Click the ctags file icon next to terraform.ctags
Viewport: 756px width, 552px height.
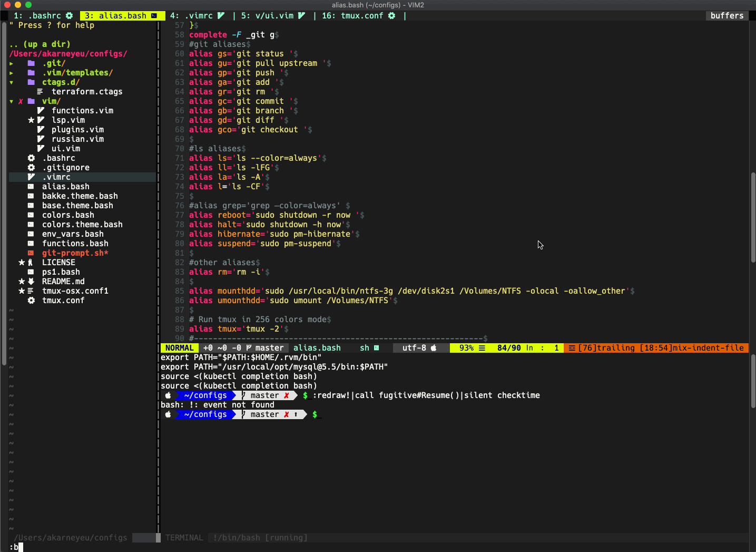tap(40, 91)
